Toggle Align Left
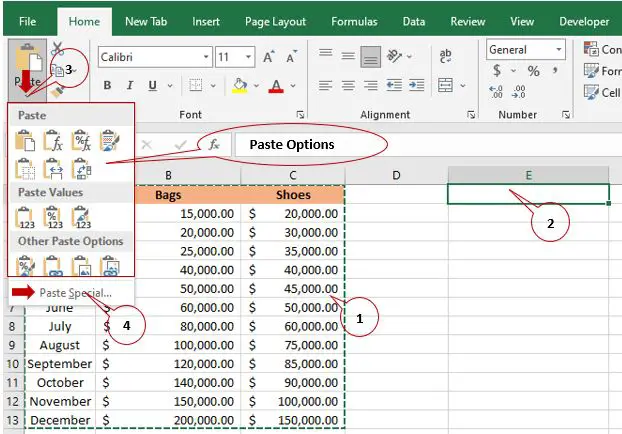 326,85
